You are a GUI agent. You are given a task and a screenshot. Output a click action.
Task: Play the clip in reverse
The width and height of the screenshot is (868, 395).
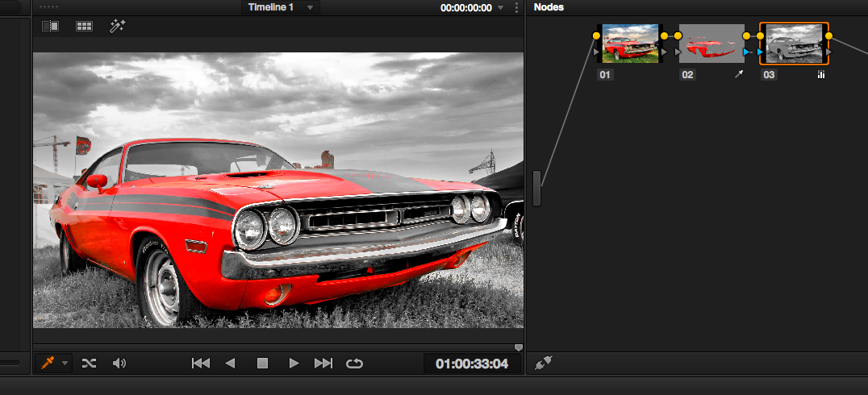point(231,364)
